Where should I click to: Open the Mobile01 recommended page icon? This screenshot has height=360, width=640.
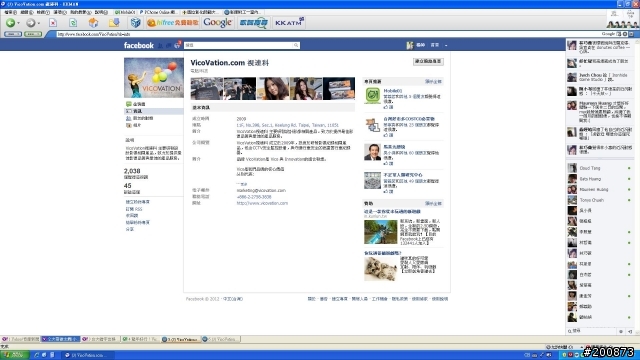point(372,96)
